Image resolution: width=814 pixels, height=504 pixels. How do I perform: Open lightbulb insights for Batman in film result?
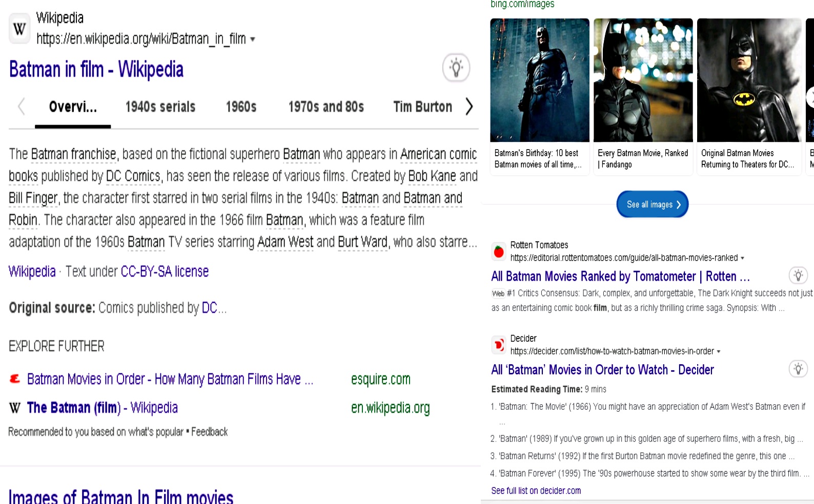point(456,68)
